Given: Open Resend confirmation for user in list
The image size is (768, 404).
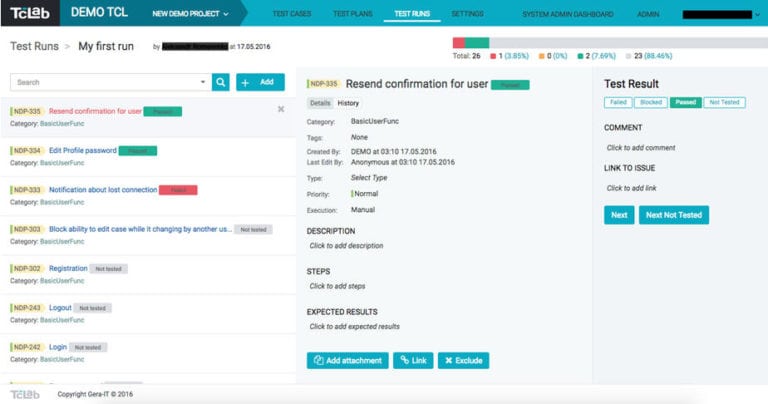Looking at the screenshot, I should coord(95,111).
